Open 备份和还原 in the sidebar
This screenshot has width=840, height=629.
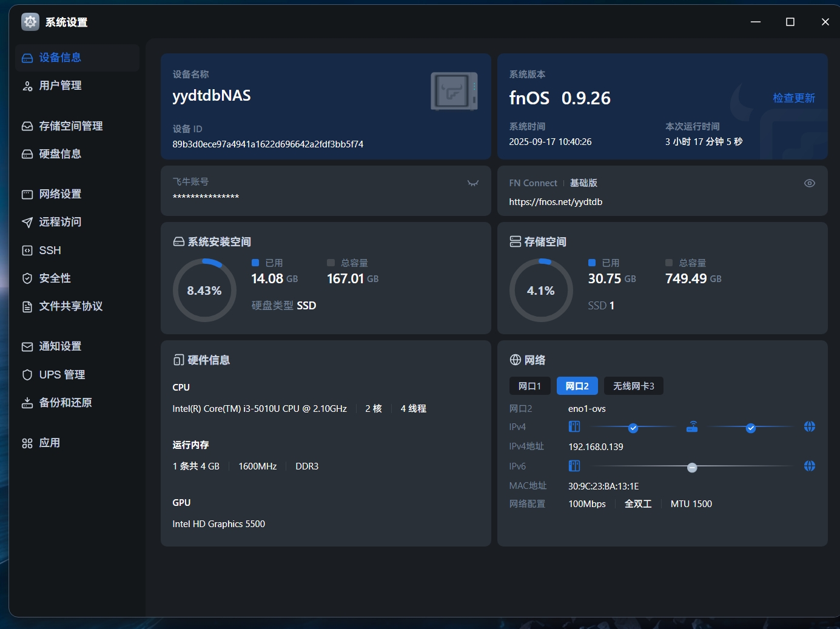[x=65, y=403]
